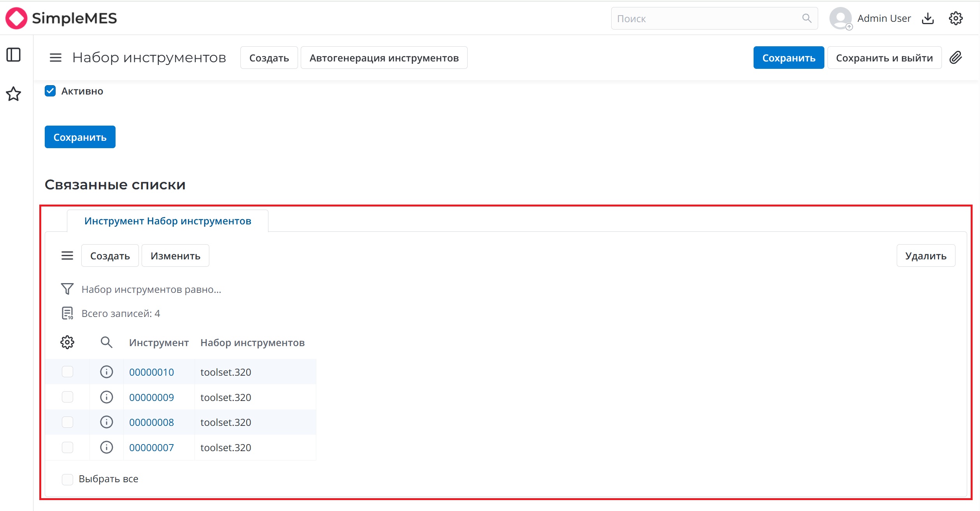Click the records-per-page icon
This screenshot has width=980, height=511.
(x=67, y=313)
